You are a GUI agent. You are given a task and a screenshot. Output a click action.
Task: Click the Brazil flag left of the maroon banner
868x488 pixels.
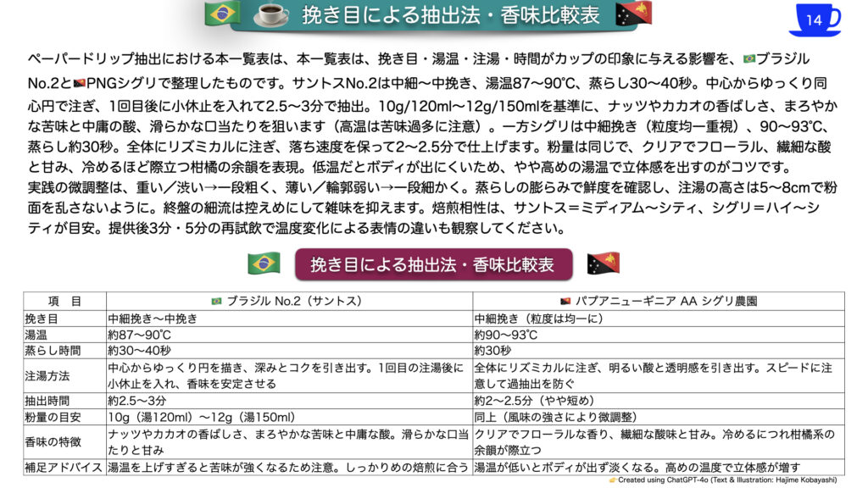264,263
